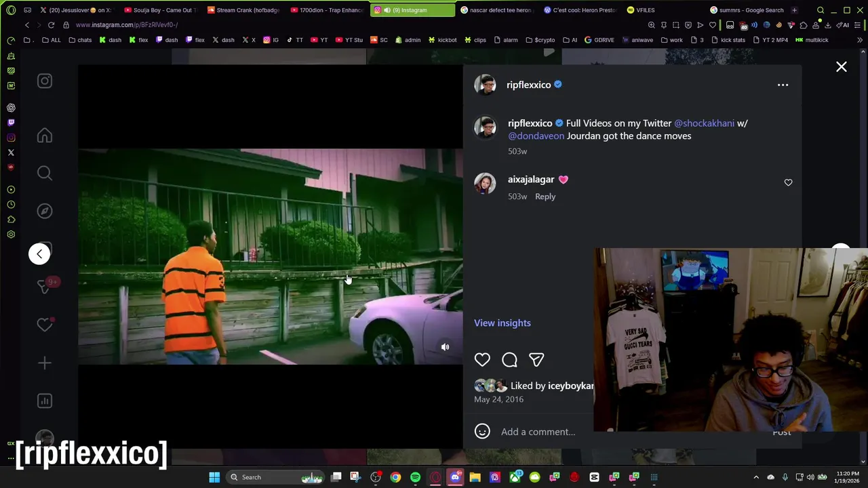Reload the page with the refresh icon
The height and width of the screenshot is (488, 868).
51,25
